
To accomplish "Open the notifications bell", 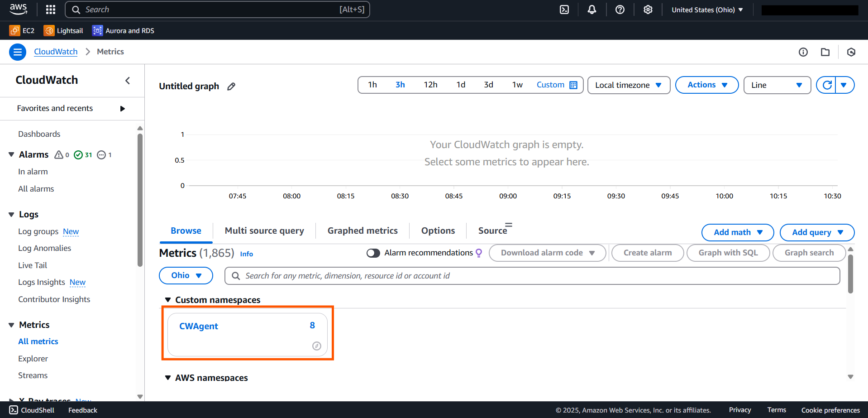I will [x=592, y=10].
